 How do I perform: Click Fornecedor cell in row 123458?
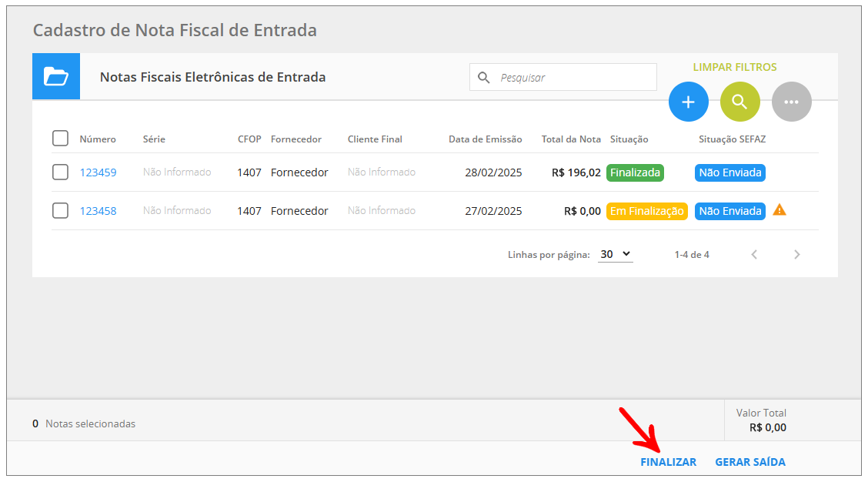point(299,211)
